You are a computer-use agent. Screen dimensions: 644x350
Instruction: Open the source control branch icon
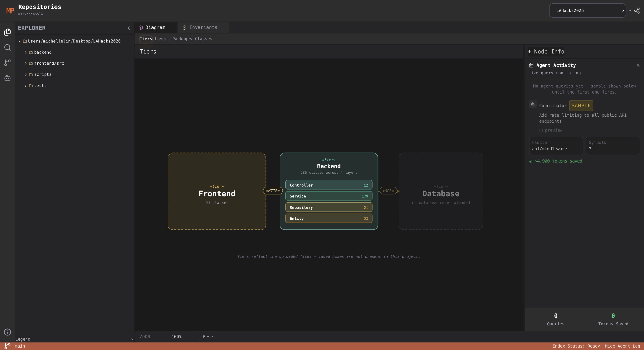(7, 63)
